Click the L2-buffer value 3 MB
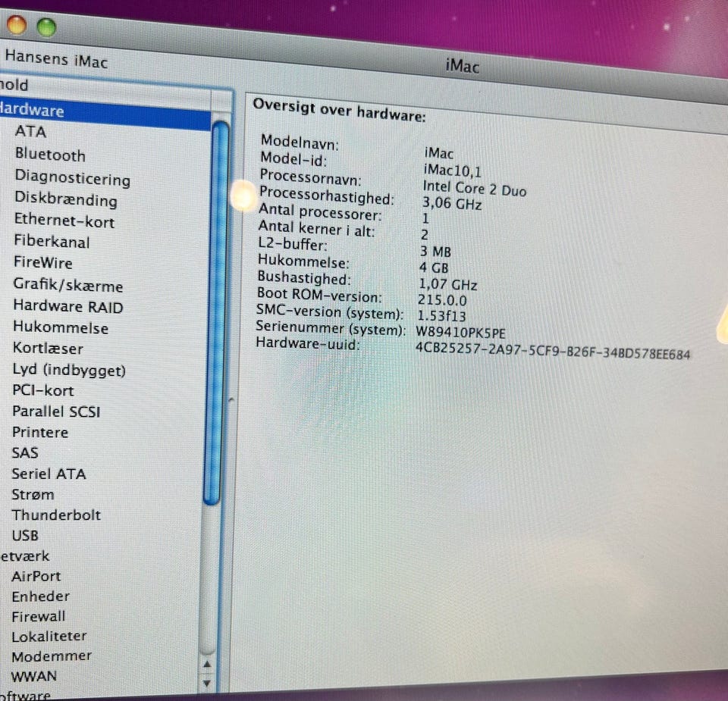The height and width of the screenshot is (701, 728). 435,252
